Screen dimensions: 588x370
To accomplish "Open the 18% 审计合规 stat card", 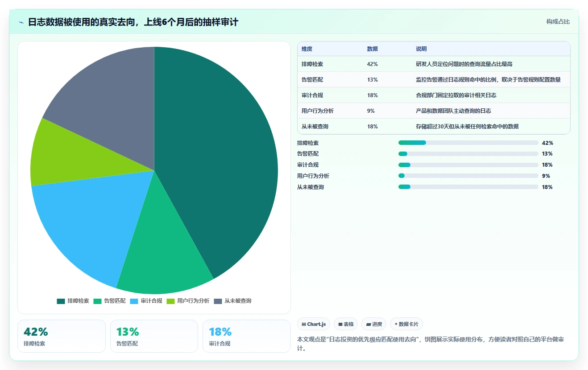I will (247, 336).
